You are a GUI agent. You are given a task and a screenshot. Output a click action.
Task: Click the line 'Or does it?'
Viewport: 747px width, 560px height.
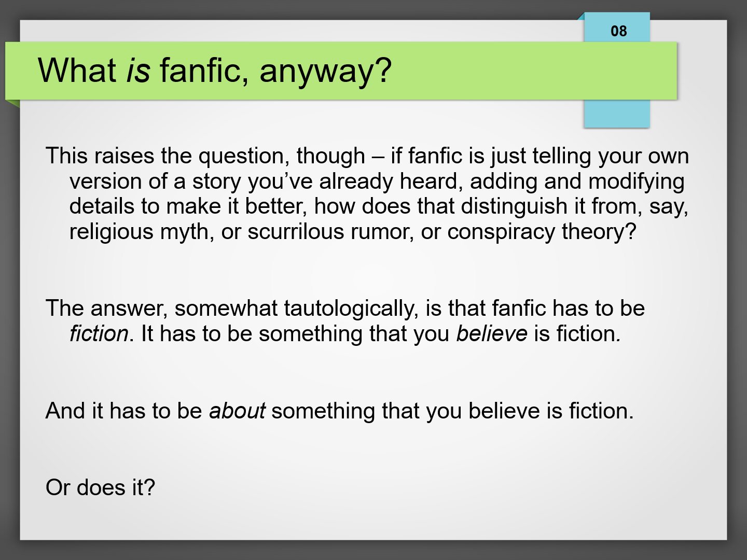[101, 487]
